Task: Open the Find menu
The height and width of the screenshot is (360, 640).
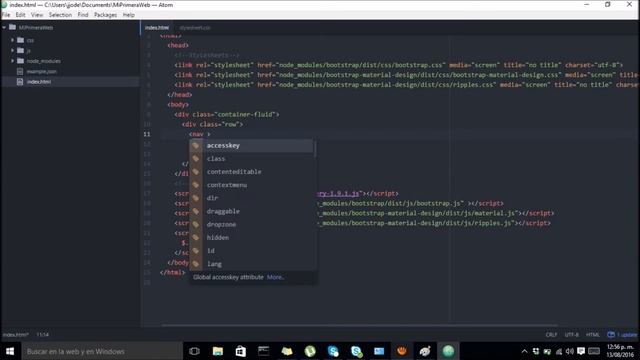Action: tap(83, 15)
